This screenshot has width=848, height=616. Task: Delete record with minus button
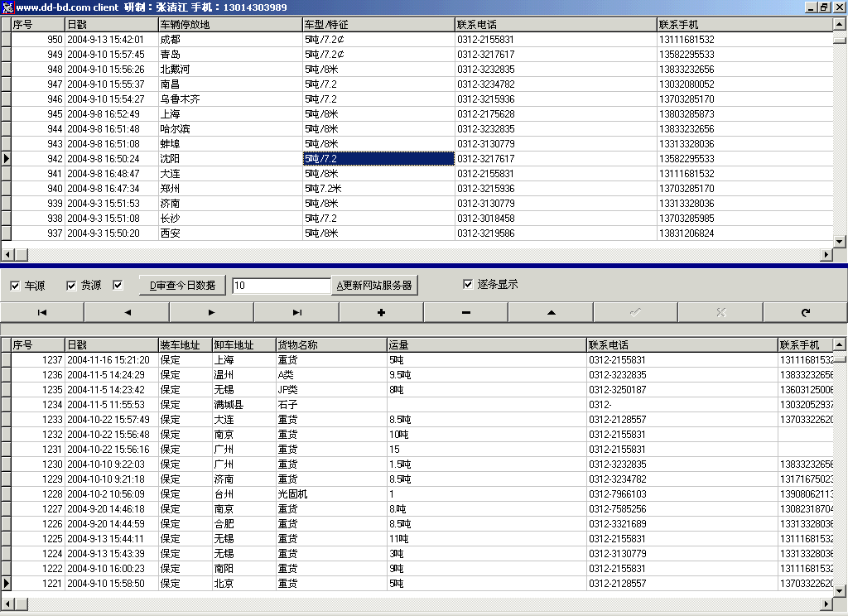(x=466, y=312)
